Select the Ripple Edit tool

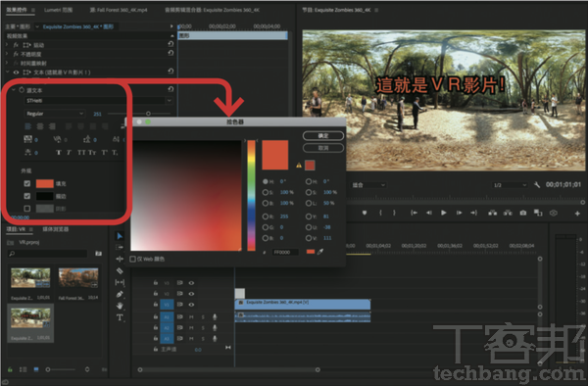(x=120, y=259)
